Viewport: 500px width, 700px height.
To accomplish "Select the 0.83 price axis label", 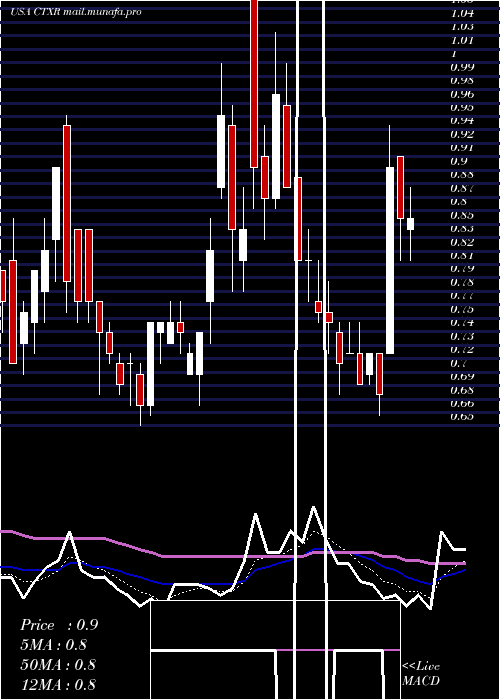I will tap(462, 229).
